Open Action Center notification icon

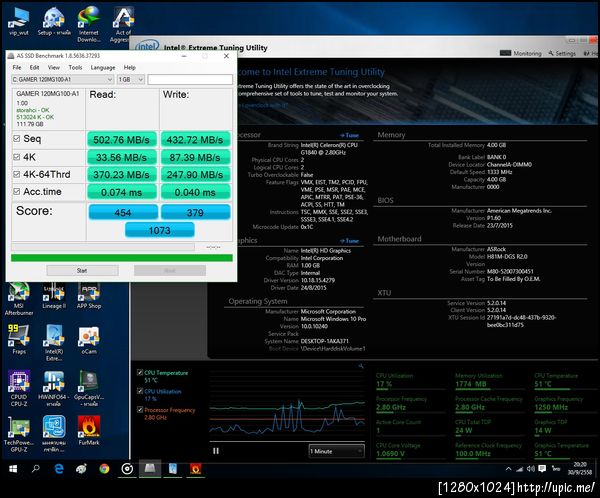point(542,469)
